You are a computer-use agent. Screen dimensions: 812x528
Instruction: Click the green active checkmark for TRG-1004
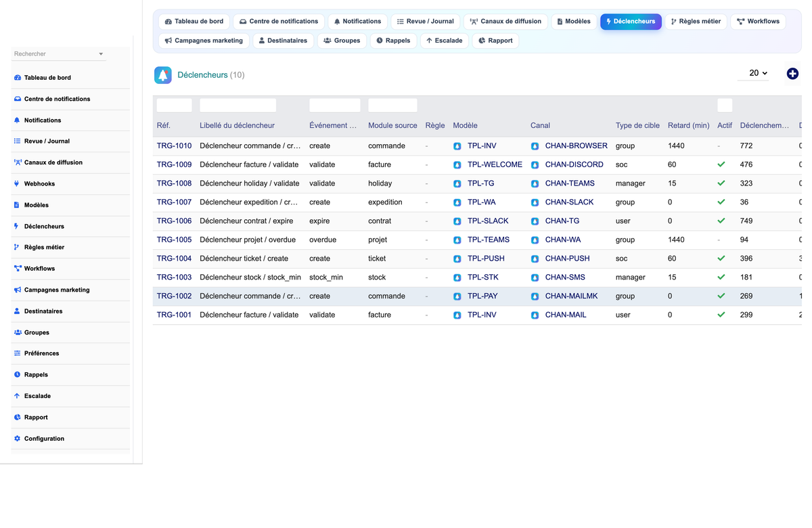point(721,259)
